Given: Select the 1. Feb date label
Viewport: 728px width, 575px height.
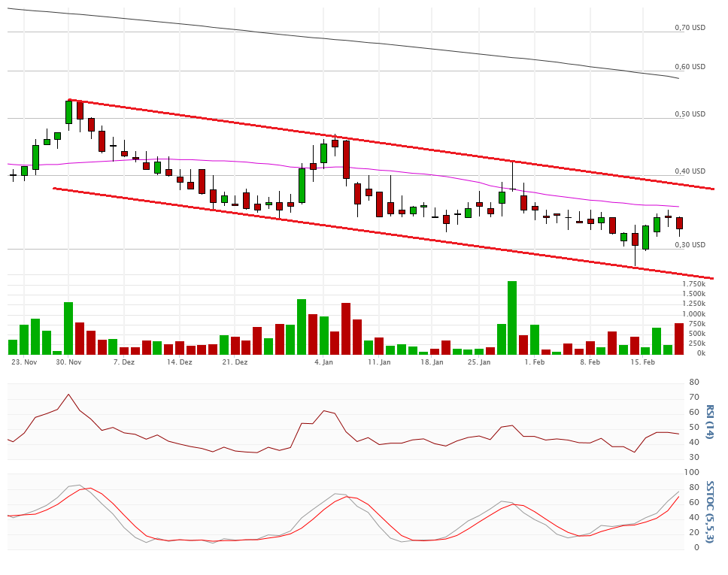Looking at the screenshot, I should coord(535,362).
